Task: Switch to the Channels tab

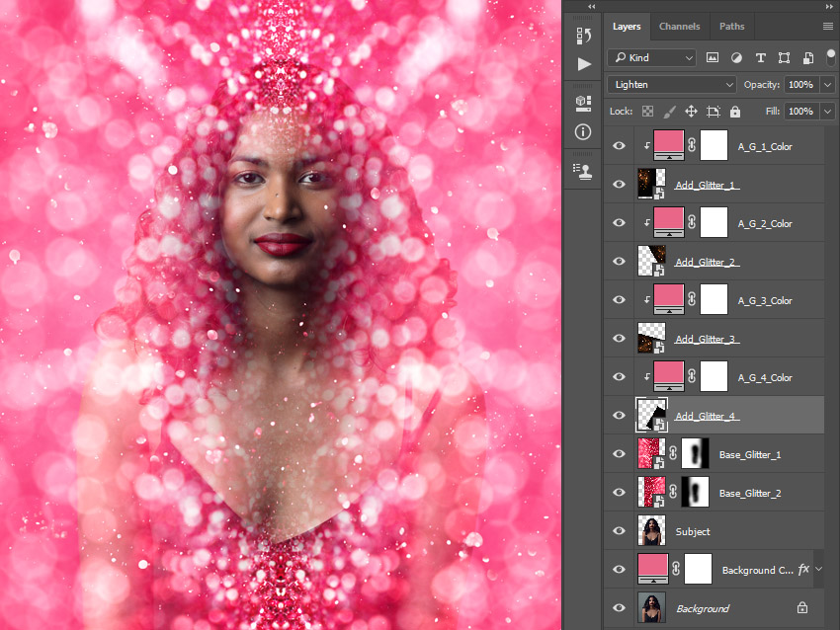Action: coord(679,27)
